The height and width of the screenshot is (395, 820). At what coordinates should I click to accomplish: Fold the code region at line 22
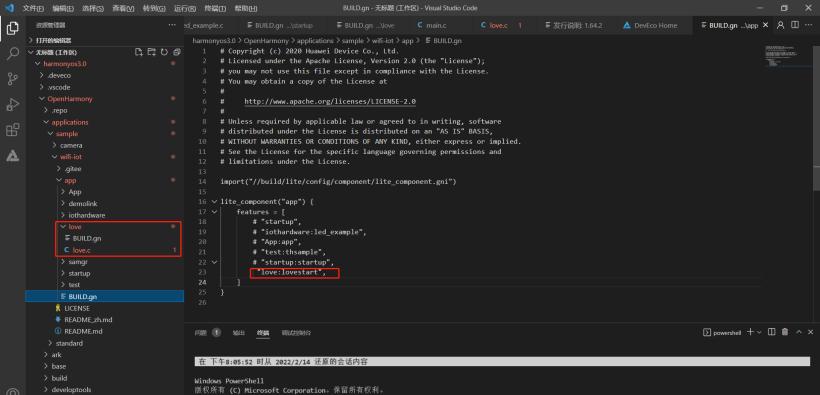(214, 262)
